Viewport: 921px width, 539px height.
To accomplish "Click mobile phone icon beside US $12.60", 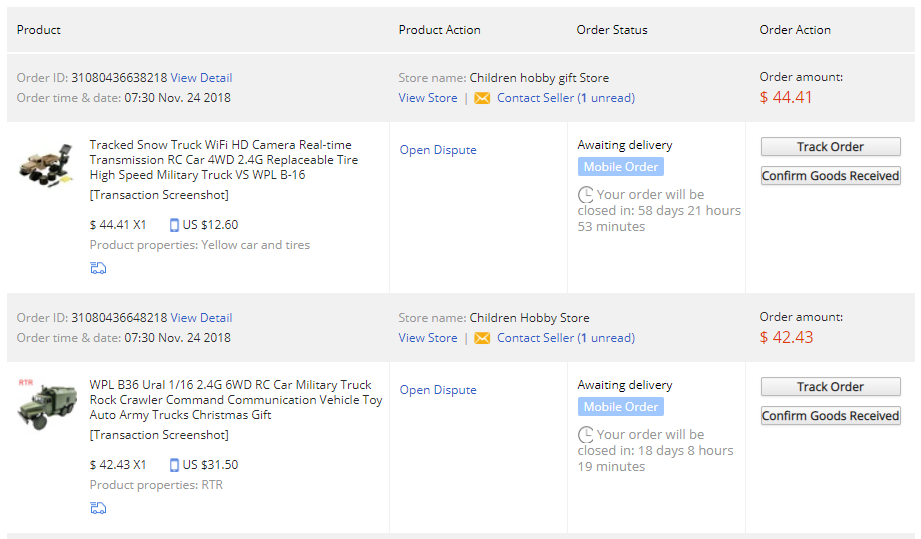I will pos(174,225).
